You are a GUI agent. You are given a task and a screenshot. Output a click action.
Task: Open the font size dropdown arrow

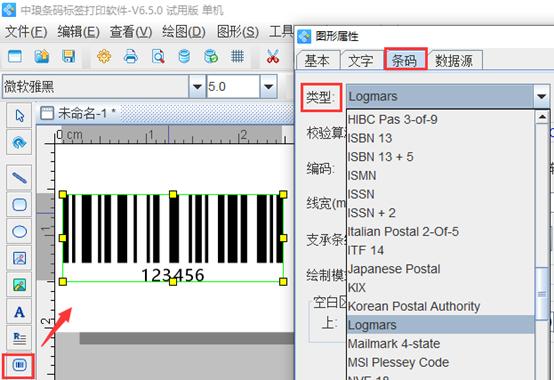point(269,87)
